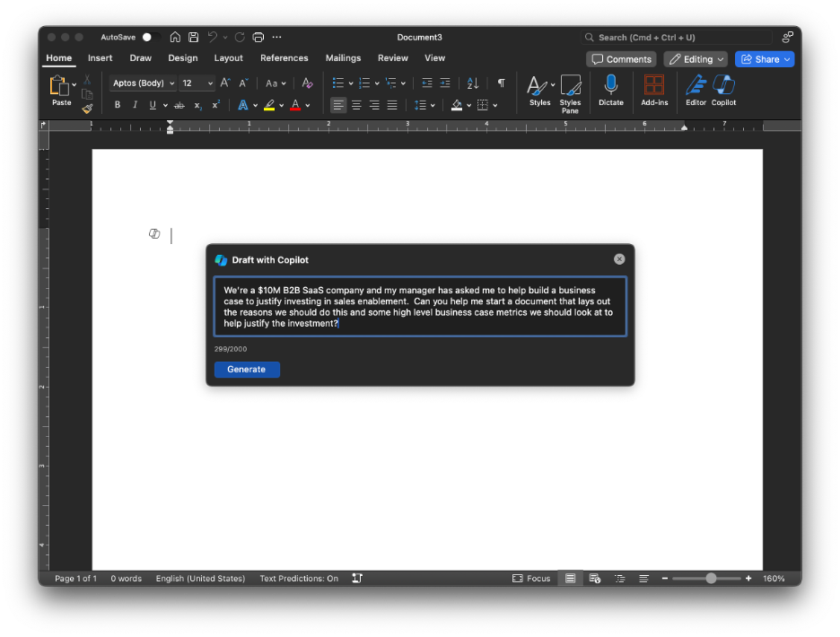Click English (United States) language in status bar
This screenshot has width=840, height=637.
(x=200, y=578)
